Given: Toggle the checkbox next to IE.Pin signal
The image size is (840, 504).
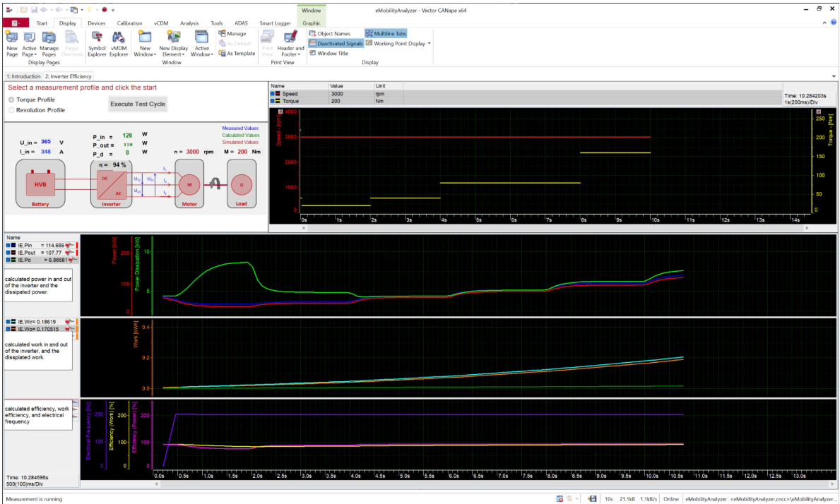Looking at the screenshot, I should click(x=6, y=245).
